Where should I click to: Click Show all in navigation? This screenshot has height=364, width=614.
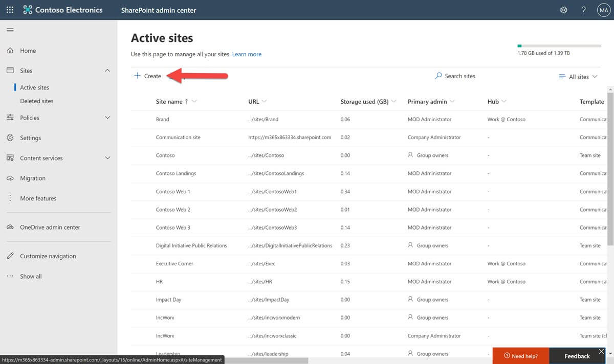click(x=31, y=277)
